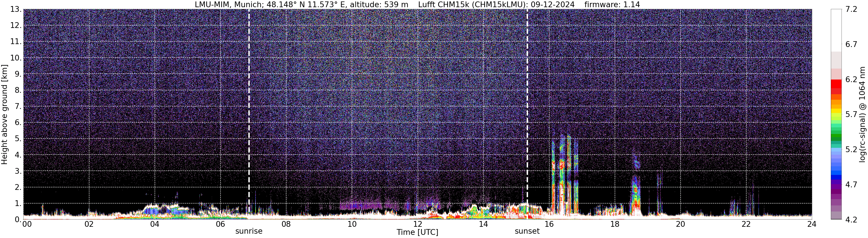The image size is (868, 238).
Task: Click the x-axis tick label 20
Action: tap(680, 224)
